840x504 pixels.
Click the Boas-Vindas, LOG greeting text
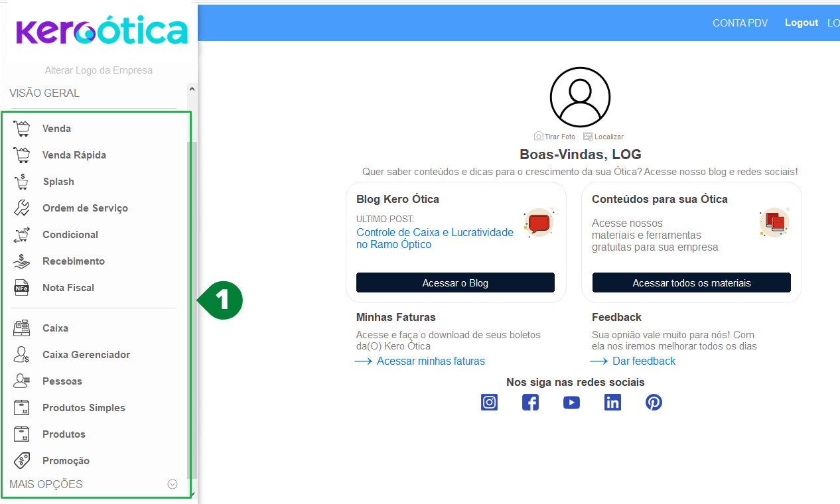coord(581,155)
